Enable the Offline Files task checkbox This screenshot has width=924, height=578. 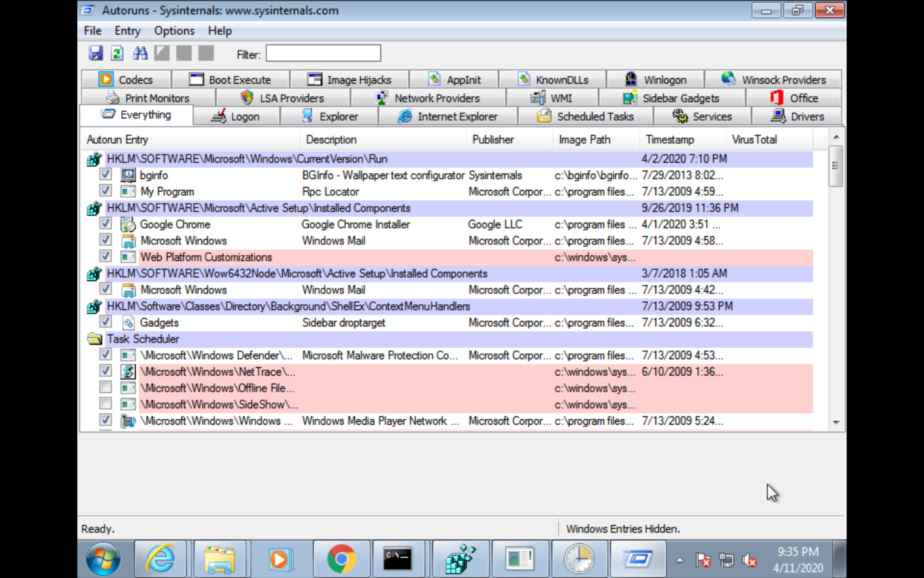coord(105,387)
